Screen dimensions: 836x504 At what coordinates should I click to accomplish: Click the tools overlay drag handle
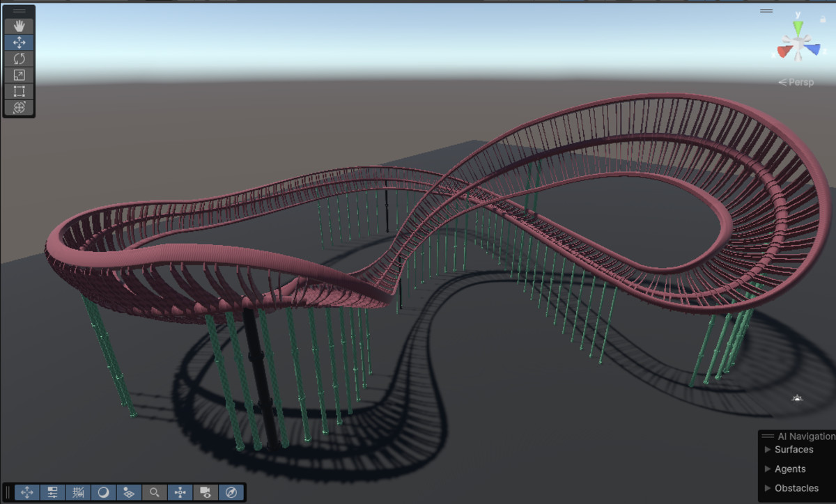pos(19,12)
